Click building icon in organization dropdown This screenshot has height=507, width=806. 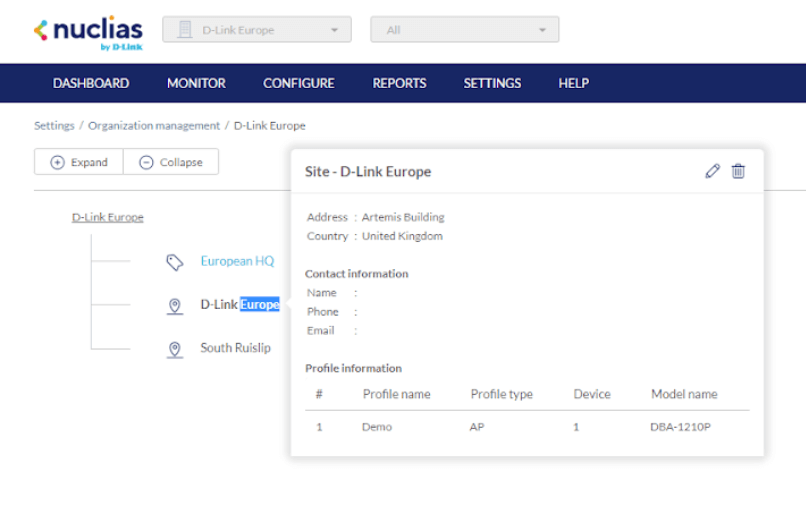tap(184, 30)
